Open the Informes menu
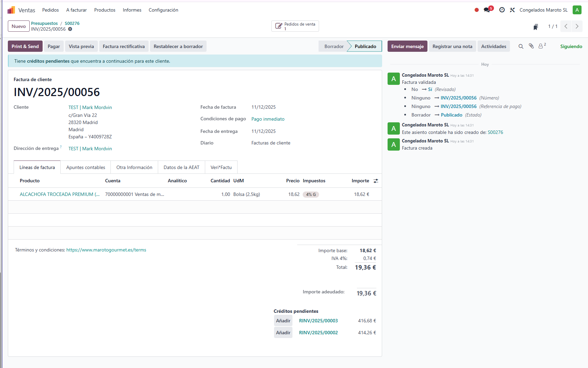 point(132,10)
